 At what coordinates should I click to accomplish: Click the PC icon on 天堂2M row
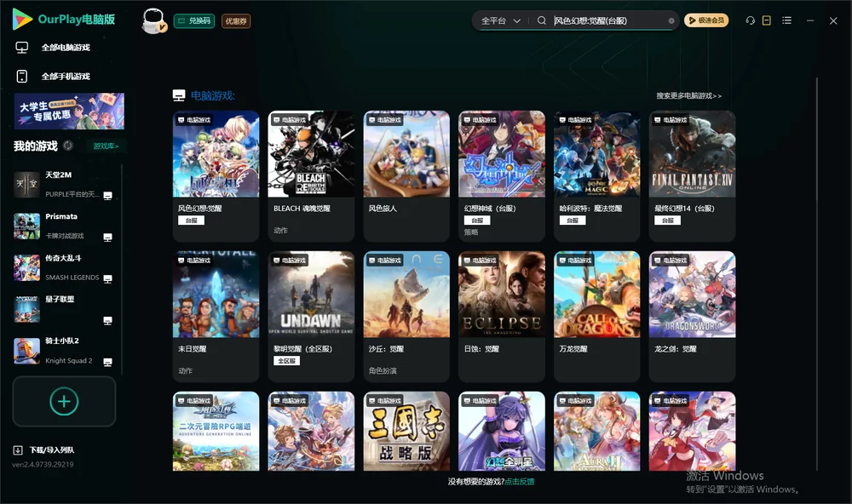107,196
